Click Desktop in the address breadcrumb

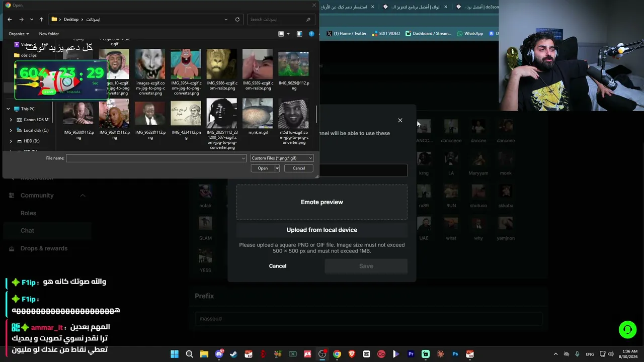coord(71,19)
